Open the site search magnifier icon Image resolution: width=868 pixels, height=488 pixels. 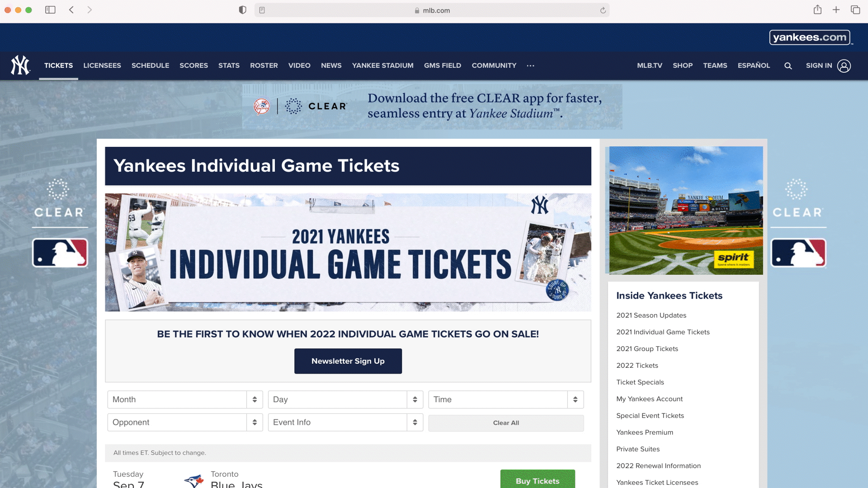coord(788,66)
